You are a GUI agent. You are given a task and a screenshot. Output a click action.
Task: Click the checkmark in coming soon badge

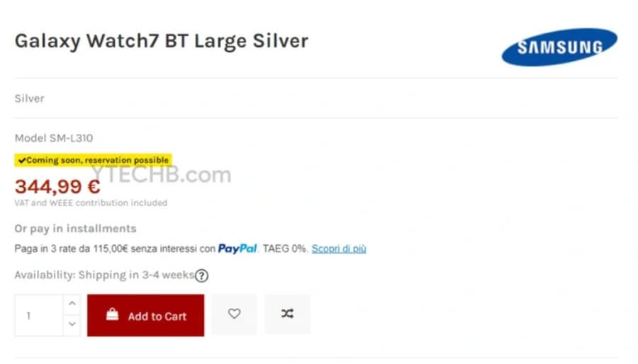[x=22, y=161]
